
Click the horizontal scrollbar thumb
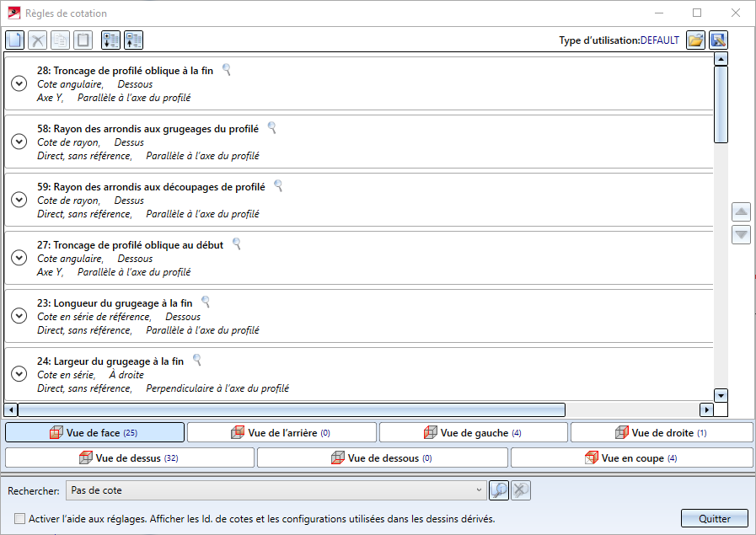point(292,410)
